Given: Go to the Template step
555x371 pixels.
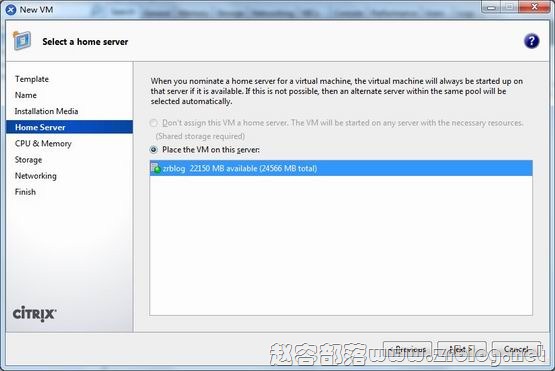Looking at the screenshot, I should coord(32,79).
